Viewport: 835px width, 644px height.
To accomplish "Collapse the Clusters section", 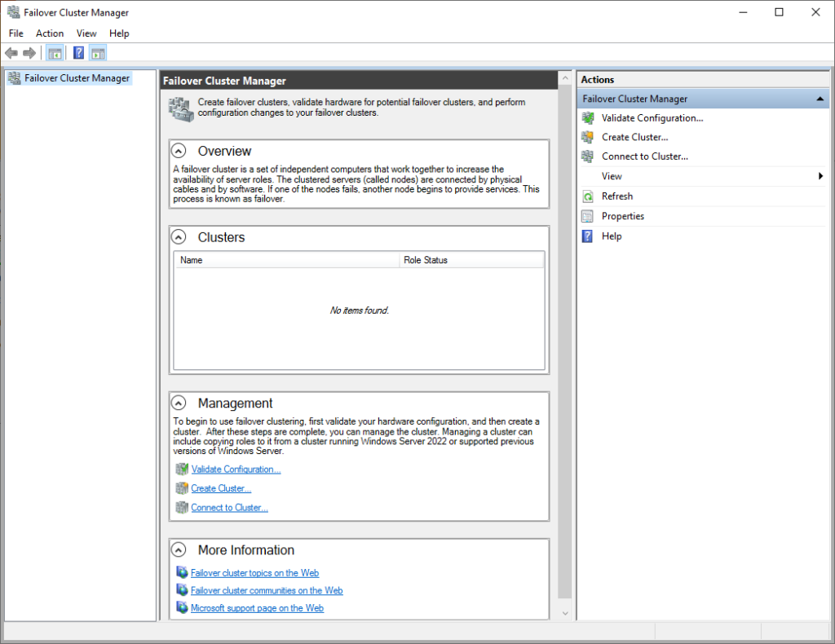I will point(179,237).
